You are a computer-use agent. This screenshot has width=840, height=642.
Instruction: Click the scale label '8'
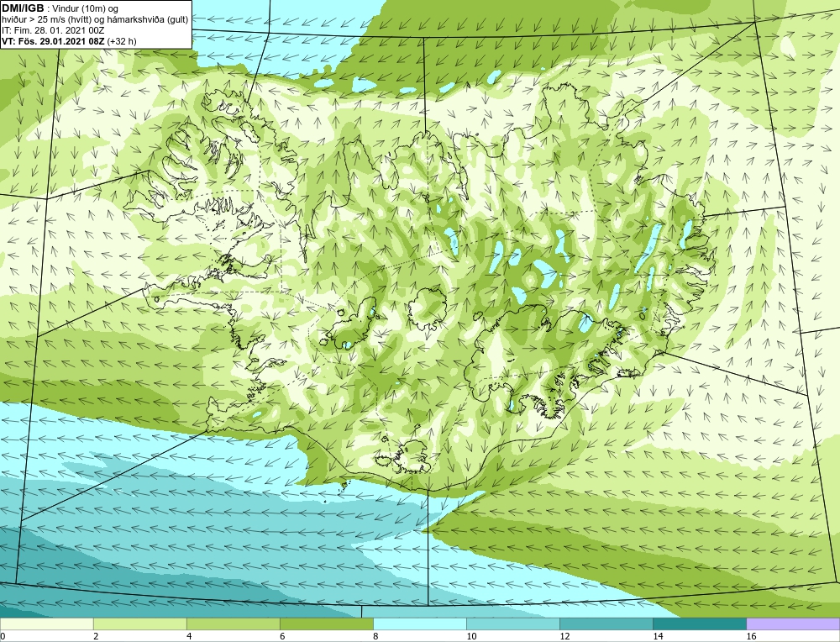(375, 636)
